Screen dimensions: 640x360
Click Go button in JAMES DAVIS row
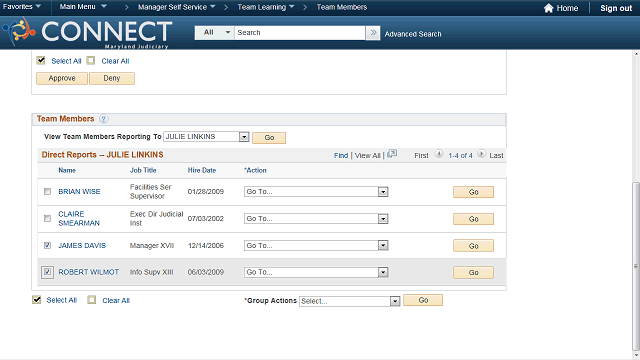[x=473, y=246]
